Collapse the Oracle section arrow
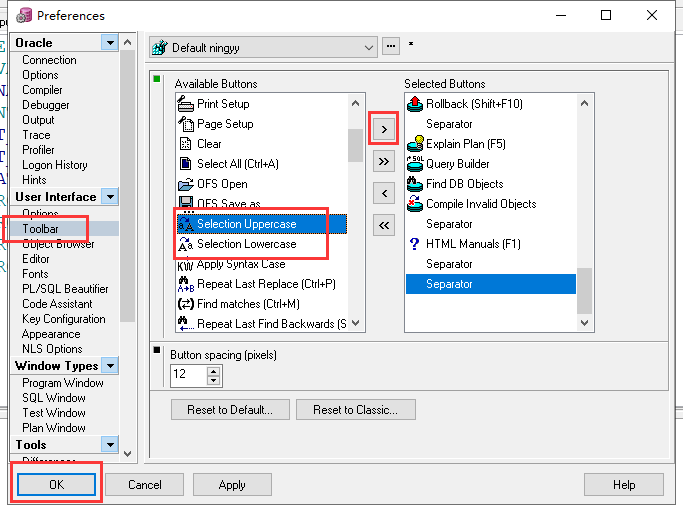The height and width of the screenshot is (512, 683). click(x=110, y=43)
